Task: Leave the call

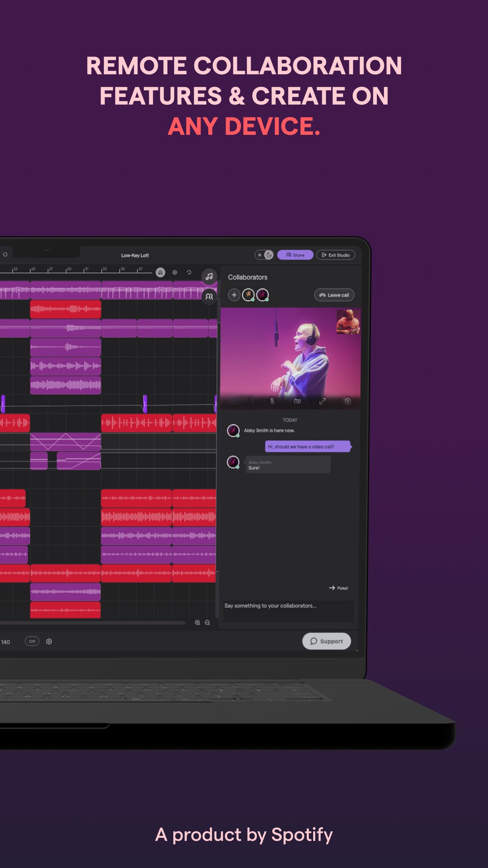Action: click(334, 295)
